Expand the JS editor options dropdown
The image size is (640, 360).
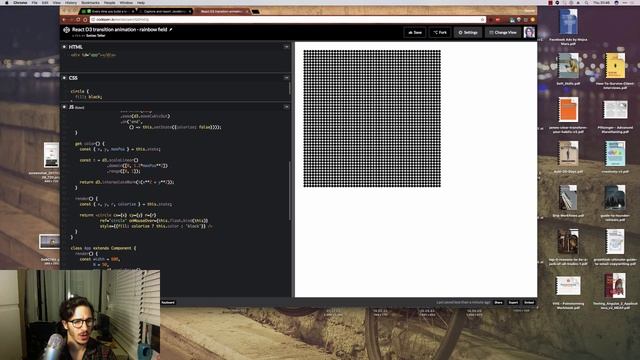(287, 107)
